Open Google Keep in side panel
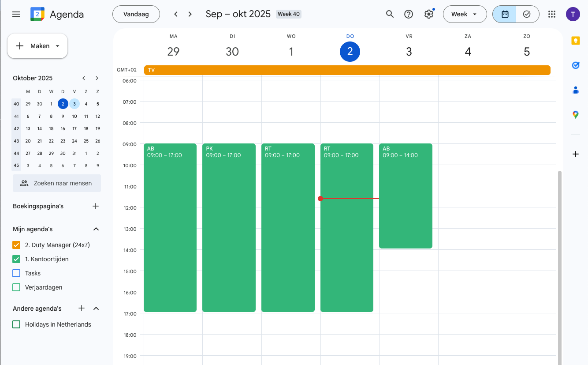Image resolution: width=588 pixels, height=365 pixels. point(575,41)
